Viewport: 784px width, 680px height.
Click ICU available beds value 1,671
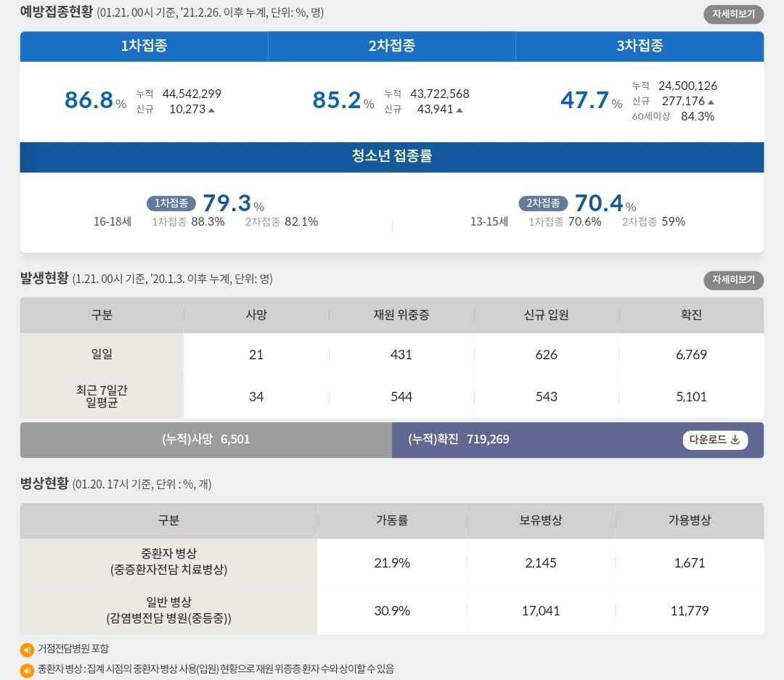(x=690, y=563)
